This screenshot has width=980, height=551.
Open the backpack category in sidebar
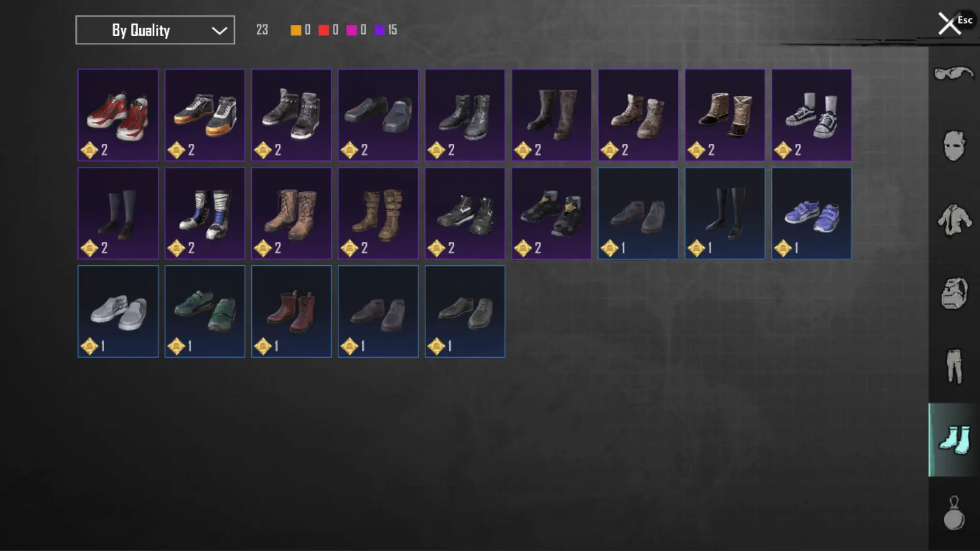coord(953,293)
